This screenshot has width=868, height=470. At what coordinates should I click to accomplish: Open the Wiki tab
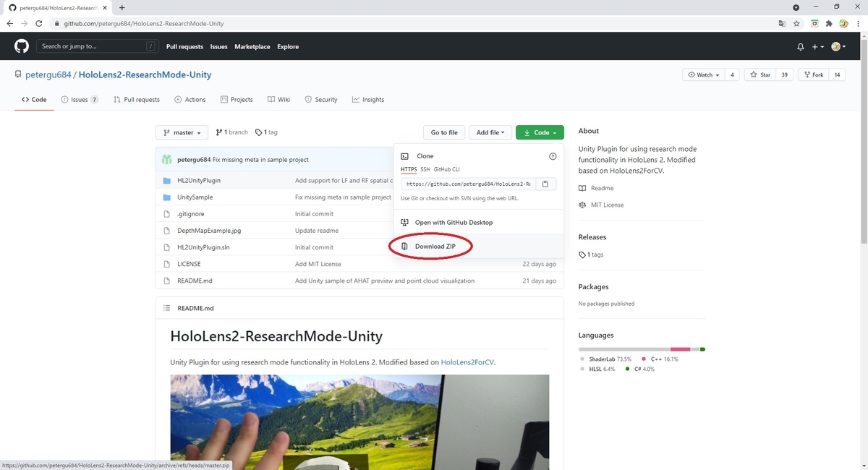pos(278,100)
